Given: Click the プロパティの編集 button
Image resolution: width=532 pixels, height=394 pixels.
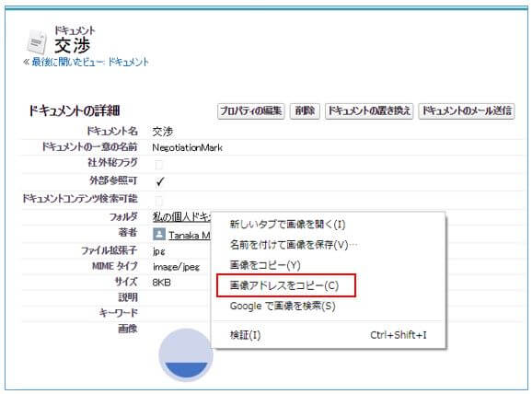Looking at the screenshot, I should 250,111.
